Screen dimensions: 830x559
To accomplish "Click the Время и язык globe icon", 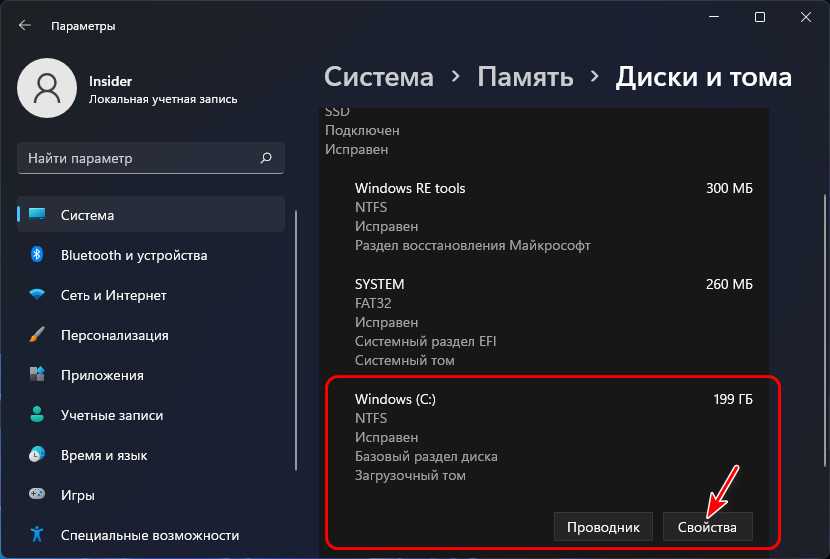I will coord(38,455).
